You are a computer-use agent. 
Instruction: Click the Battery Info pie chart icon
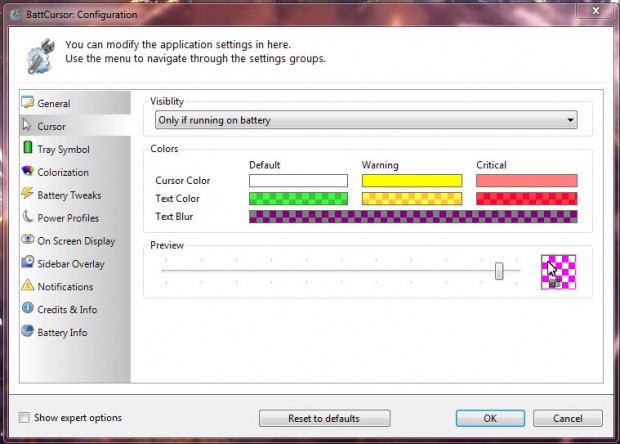click(x=28, y=331)
